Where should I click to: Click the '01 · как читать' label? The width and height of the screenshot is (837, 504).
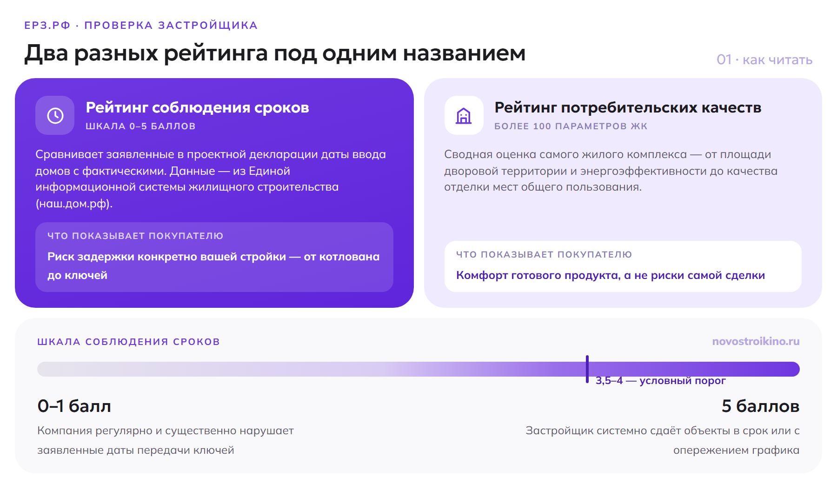tap(764, 60)
